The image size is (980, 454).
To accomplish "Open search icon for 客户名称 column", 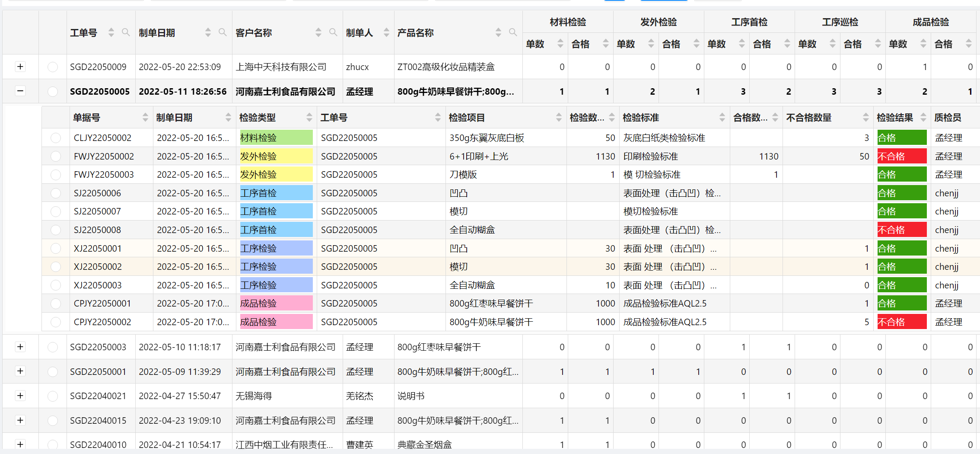I will [x=333, y=32].
